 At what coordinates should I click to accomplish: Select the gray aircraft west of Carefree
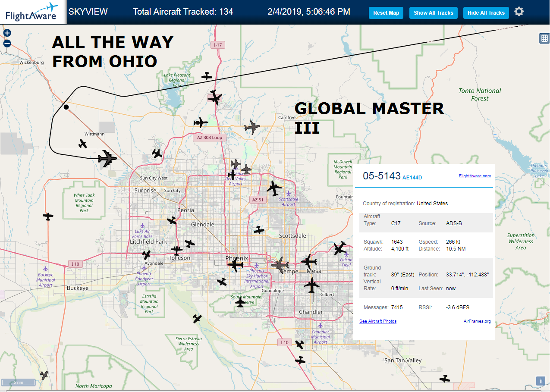pyautogui.click(x=252, y=127)
